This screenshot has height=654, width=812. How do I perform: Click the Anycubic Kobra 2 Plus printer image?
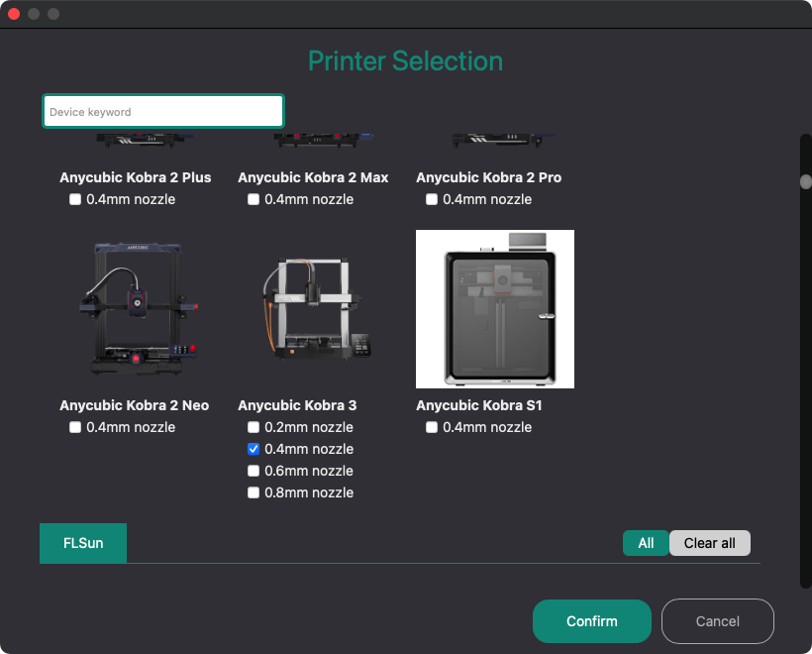[136, 139]
